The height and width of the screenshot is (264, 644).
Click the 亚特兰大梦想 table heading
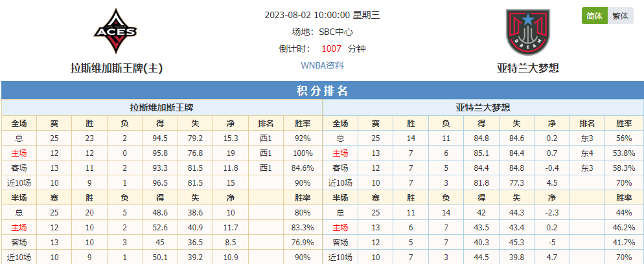(x=483, y=108)
